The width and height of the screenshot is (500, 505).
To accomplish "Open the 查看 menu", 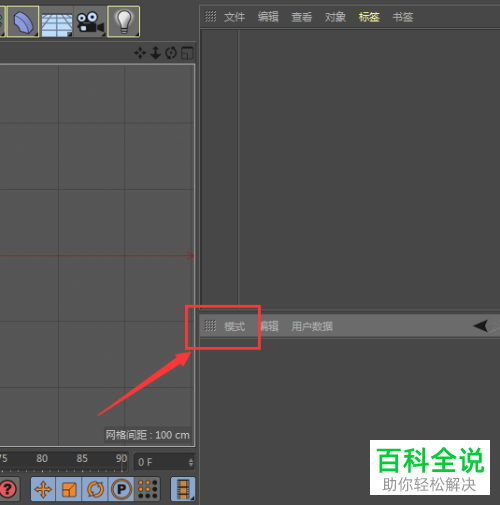I will 302,17.
